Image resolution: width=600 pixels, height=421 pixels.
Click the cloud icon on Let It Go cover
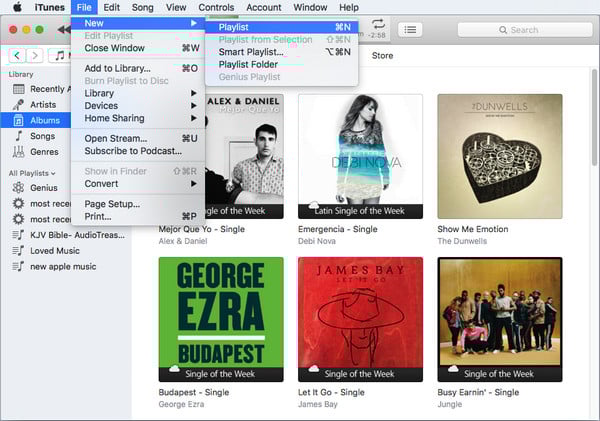314,369
